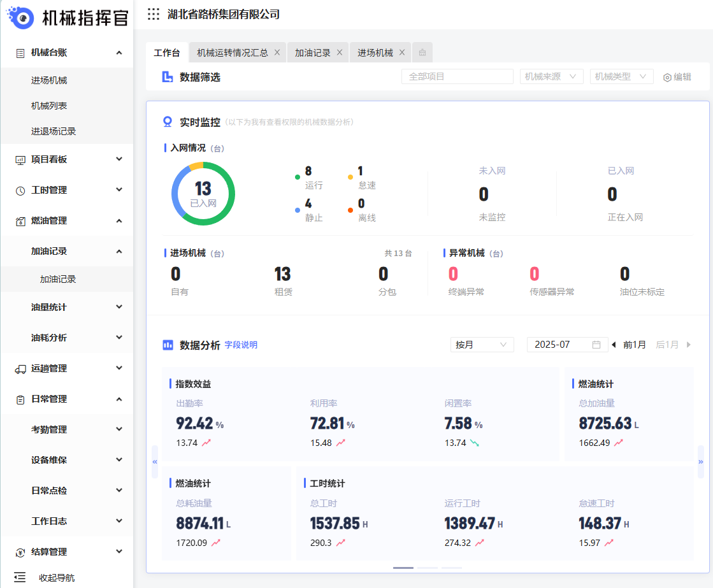The image size is (713, 588).
Task: Open the 字段说明 link
Action: (241, 346)
